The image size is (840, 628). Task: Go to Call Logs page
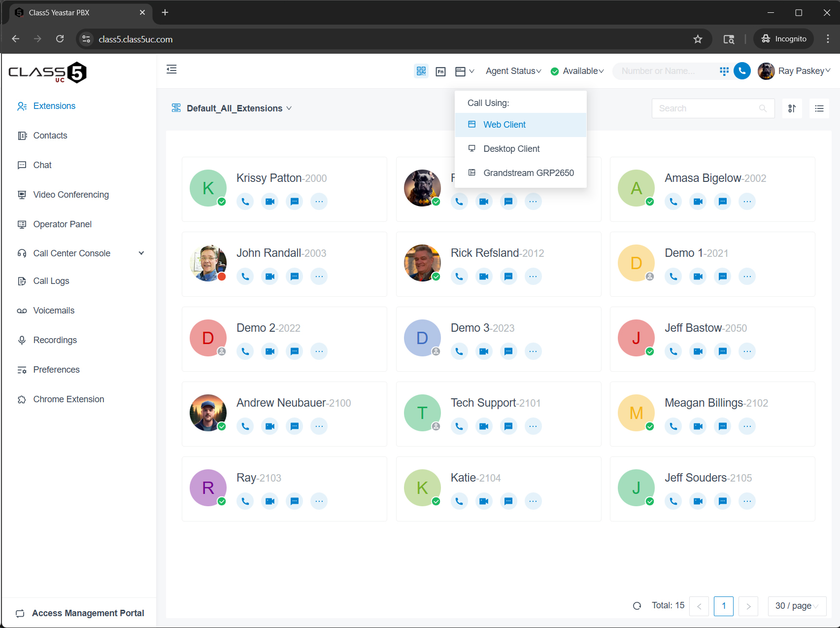(x=51, y=281)
